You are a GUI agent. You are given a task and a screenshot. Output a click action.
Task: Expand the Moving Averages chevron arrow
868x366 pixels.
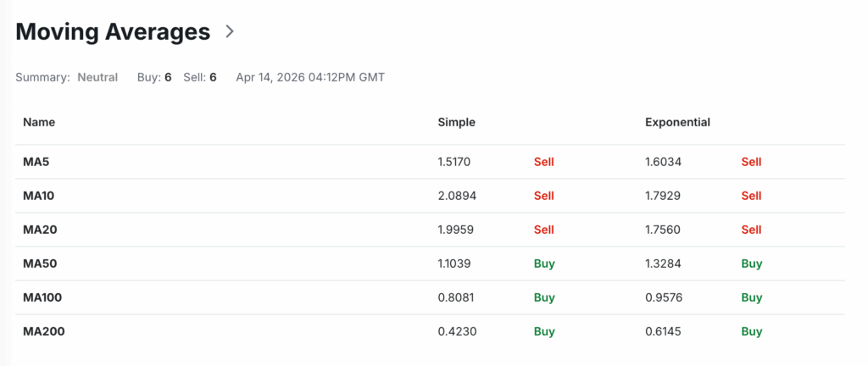tap(229, 32)
